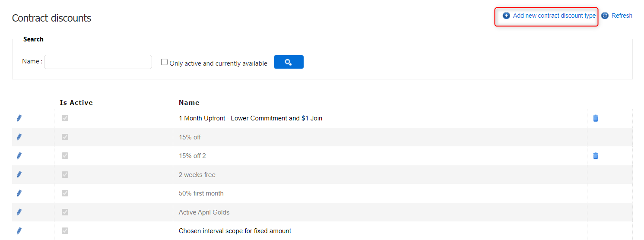Click 'Add new contract discount type' link
Viewport: 644px width, 240px height.
(x=554, y=16)
